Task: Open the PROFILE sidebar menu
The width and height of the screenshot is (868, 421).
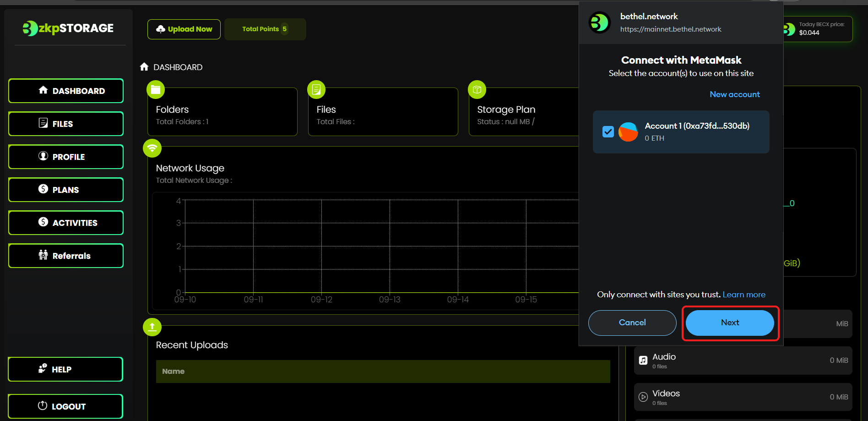Action: coord(66,157)
